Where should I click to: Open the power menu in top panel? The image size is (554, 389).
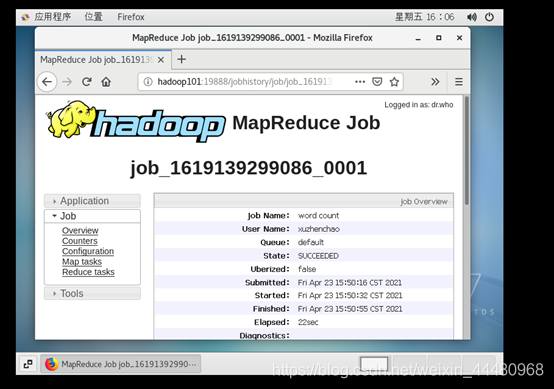point(489,17)
